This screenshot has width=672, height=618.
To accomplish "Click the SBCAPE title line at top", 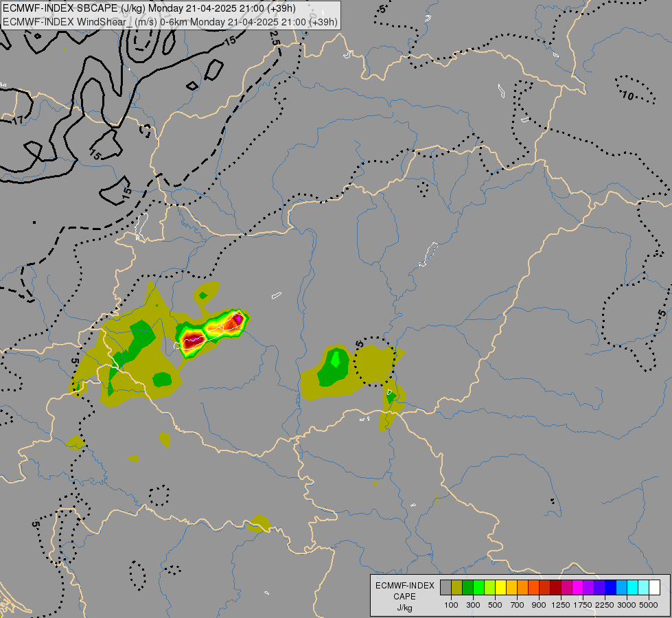I will pyautogui.click(x=149, y=8).
